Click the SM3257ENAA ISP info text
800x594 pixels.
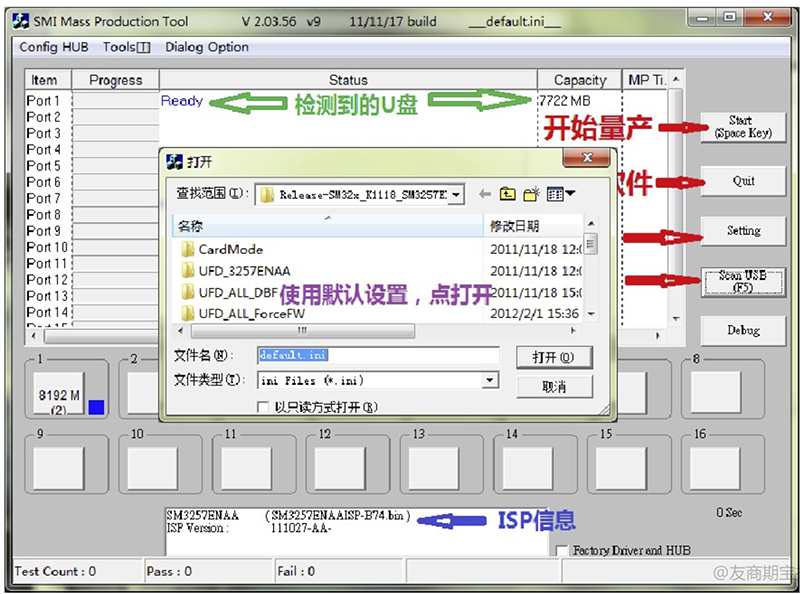pyautogui.click(x=288, y=522)
